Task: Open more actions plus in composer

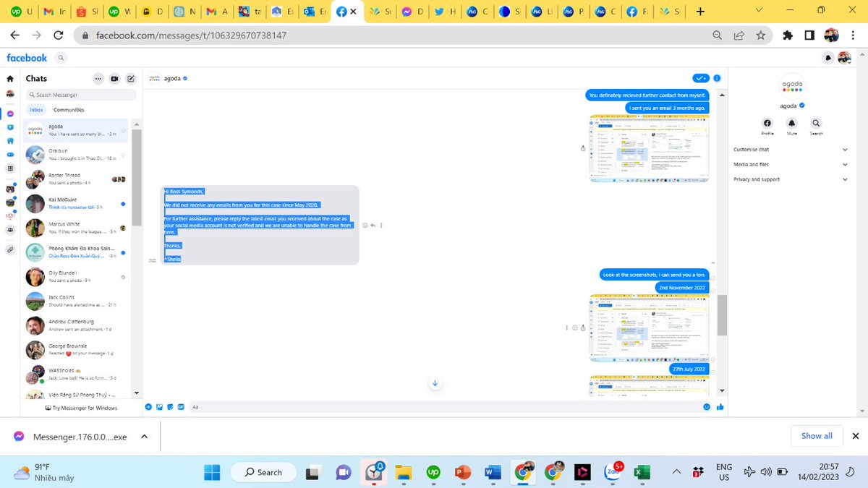Action: pyautogui.click(x=148, y=407)
